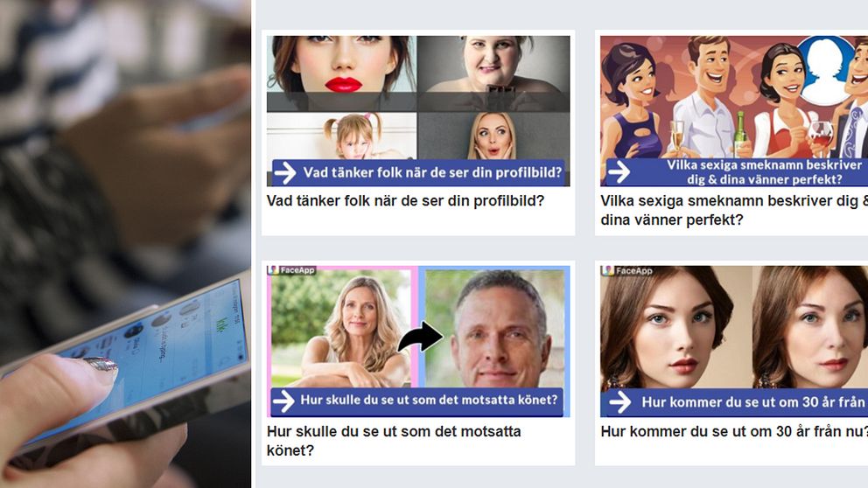Click surprised blonde woman thumbnail
This screenshot has width=868, height=488.
493,136
